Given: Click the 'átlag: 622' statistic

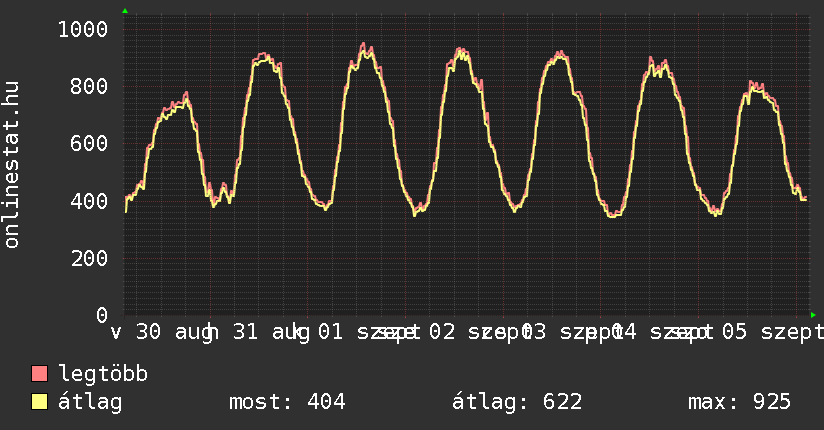Looking at the screenshot, I should point(517,402).
